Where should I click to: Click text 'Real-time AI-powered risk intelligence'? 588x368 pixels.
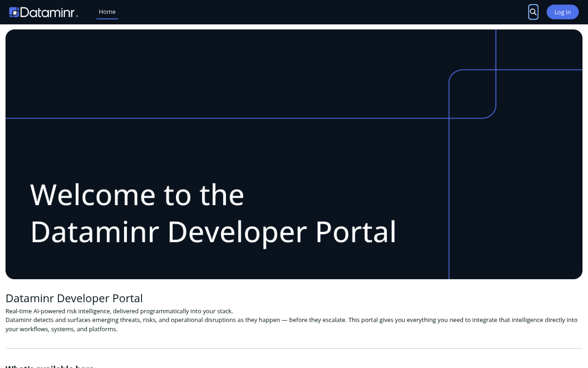[x=57, y=311]
